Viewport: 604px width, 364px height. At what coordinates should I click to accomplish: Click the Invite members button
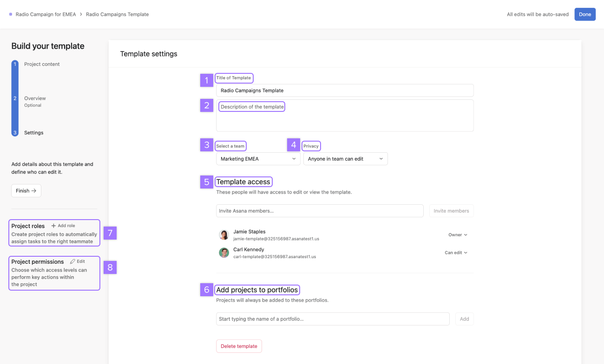pos(451,210)
